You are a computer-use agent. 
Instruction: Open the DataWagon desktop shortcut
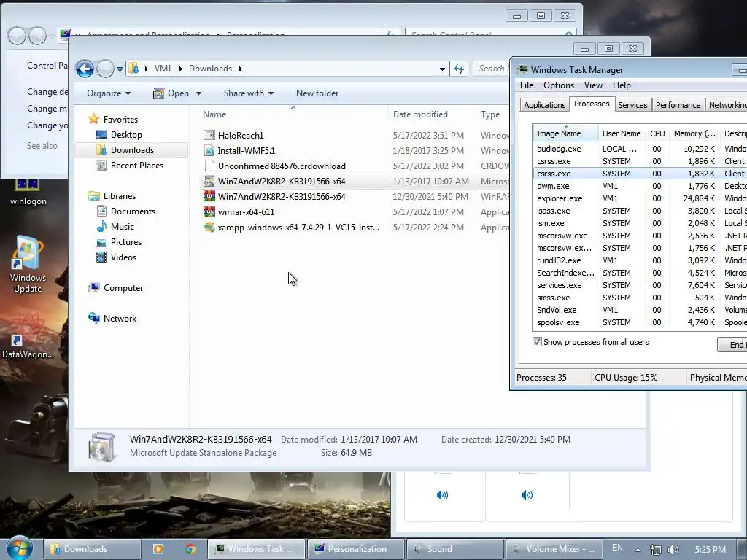tap(28, 335)
